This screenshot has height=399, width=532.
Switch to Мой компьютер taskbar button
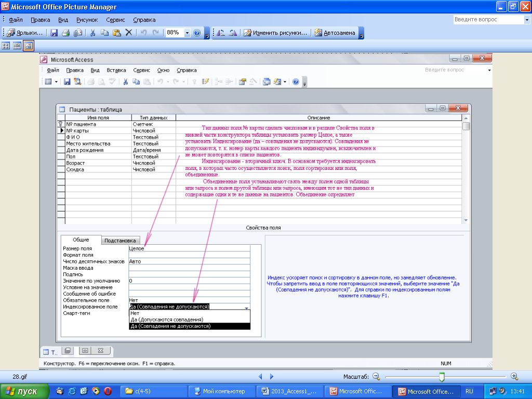(x=221, y=391)
